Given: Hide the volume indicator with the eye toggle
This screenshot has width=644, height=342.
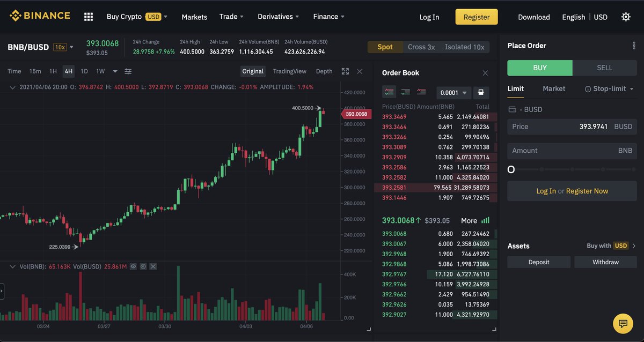Looking at the screenshot, I should coord(134,266).
